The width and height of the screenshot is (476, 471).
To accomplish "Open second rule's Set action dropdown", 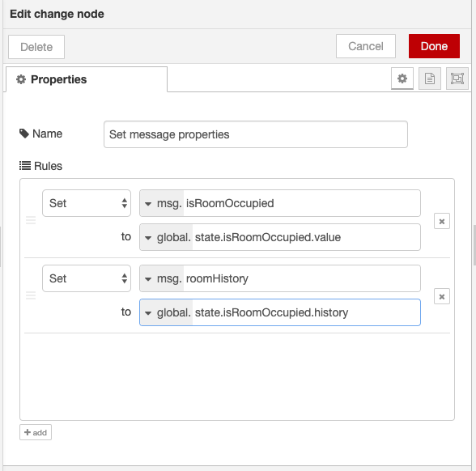I will (x=87, y=278).
